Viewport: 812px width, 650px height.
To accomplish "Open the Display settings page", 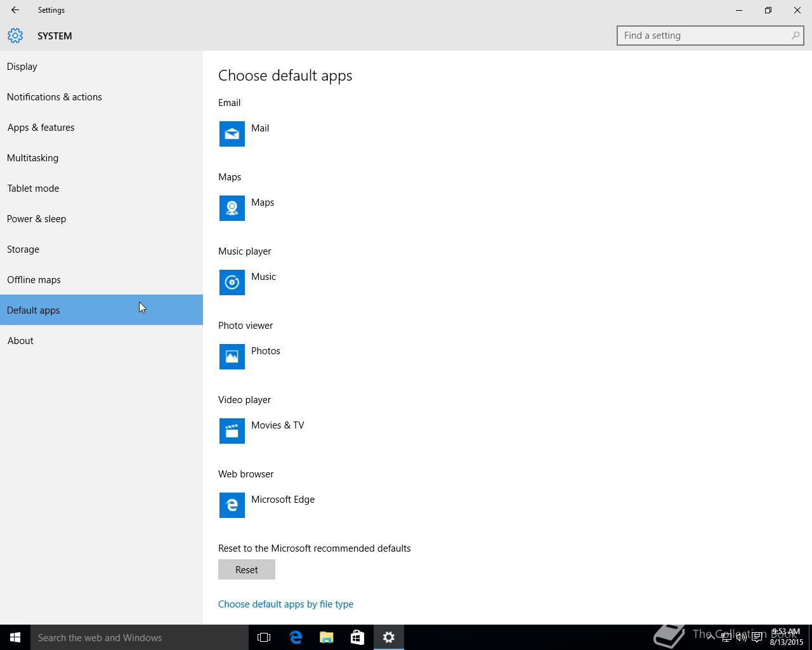I will (101, 66).
